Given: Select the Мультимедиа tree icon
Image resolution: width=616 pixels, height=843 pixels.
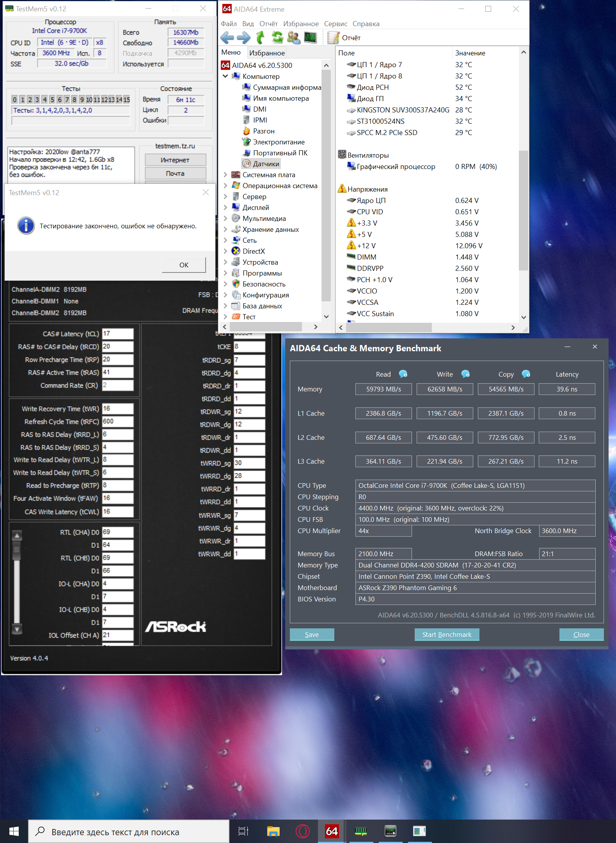Looking at the screenshot, I should pos(236,218).
